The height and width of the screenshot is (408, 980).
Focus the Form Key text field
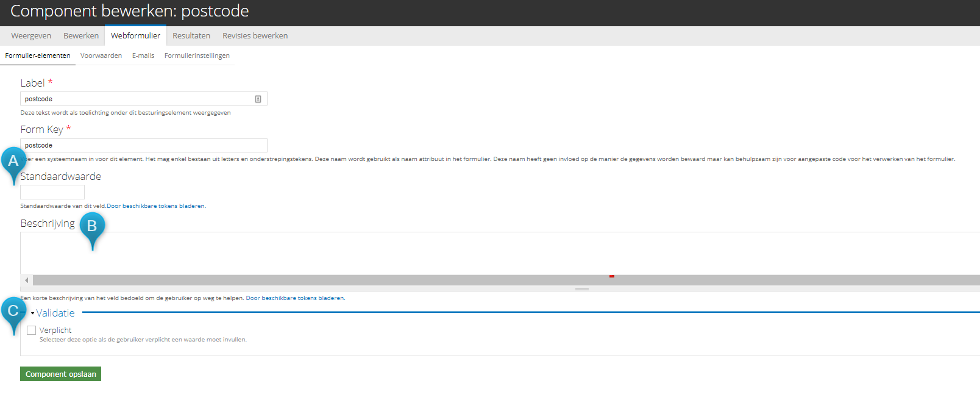144,145
